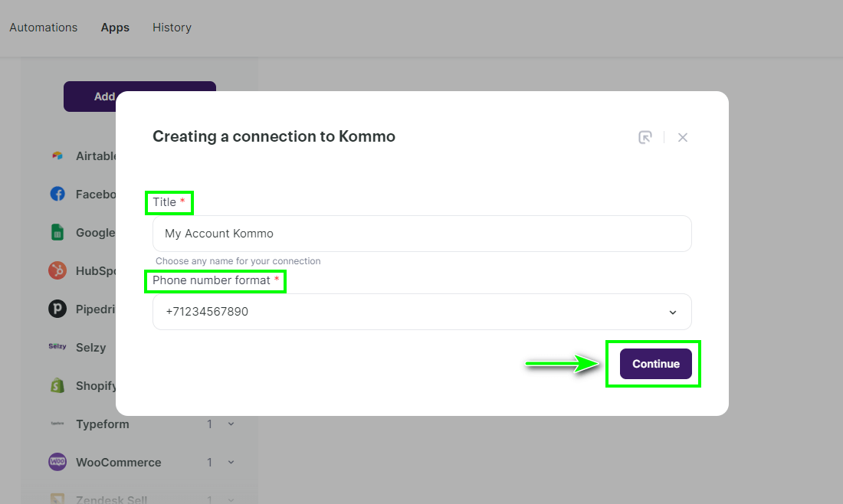Open the Phone number format dropdown
This screenshot has width=843, height=504.
(x=422, y=312)
